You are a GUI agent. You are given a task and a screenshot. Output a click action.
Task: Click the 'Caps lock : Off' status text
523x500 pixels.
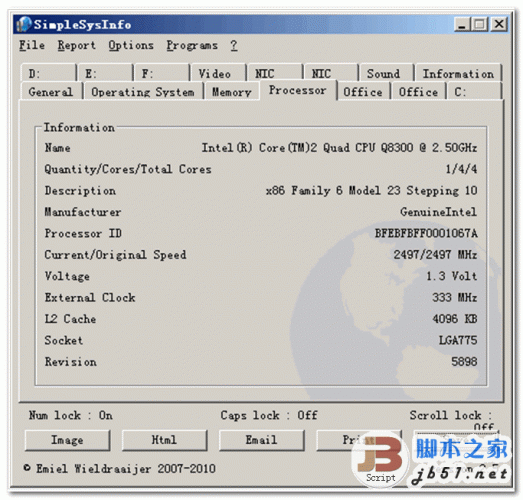point(269,415)
